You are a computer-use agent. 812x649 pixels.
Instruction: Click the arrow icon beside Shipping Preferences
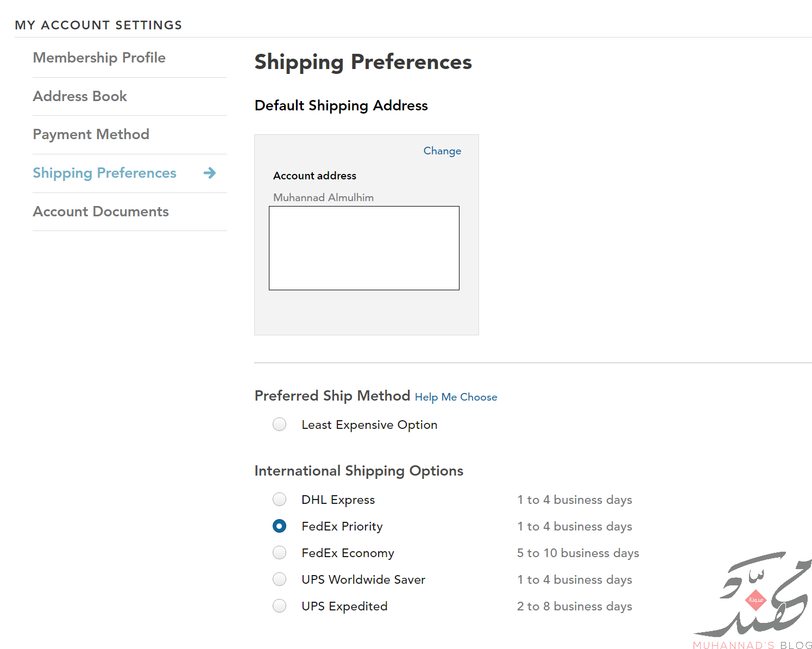click(210, 173)
